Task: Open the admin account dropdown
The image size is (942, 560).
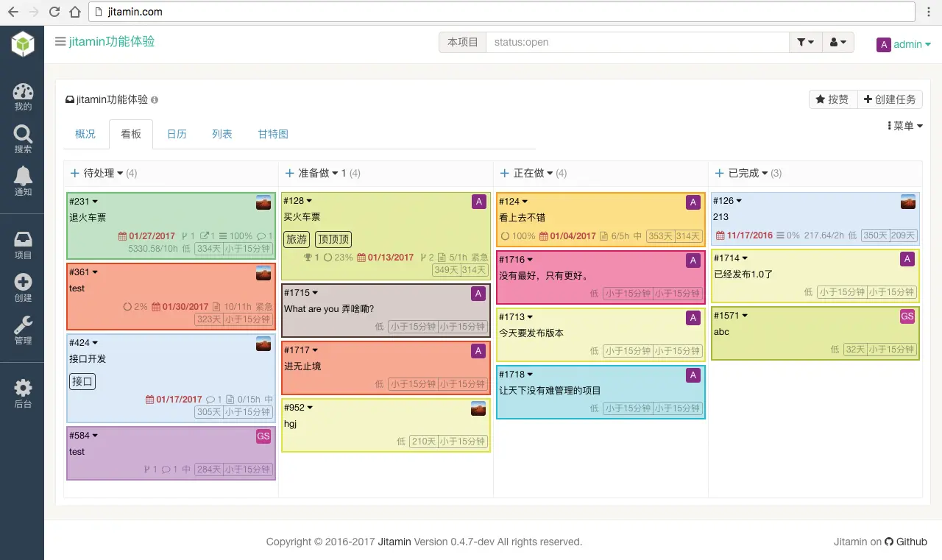Action: pyautogui.click(x=904, y=44)
